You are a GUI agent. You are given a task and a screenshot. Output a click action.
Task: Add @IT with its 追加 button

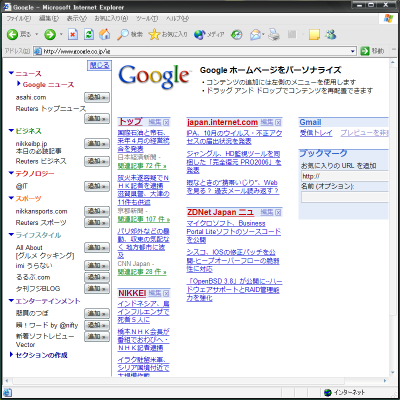97,186
